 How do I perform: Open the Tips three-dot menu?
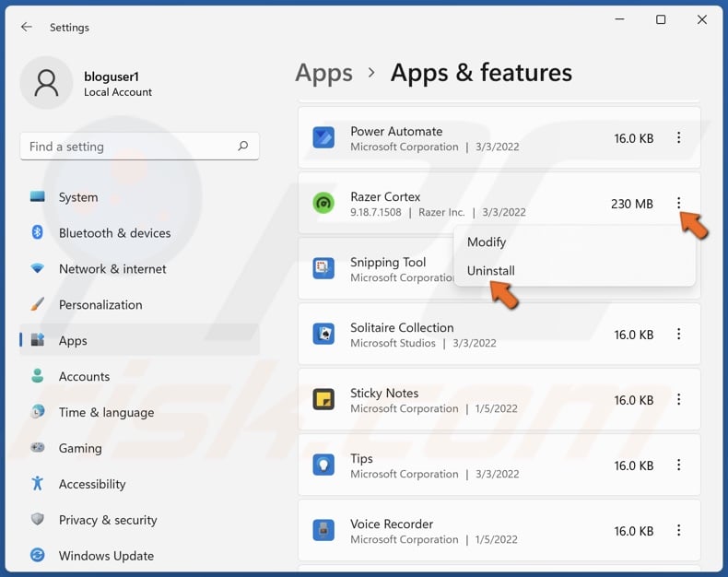[679, 465]
